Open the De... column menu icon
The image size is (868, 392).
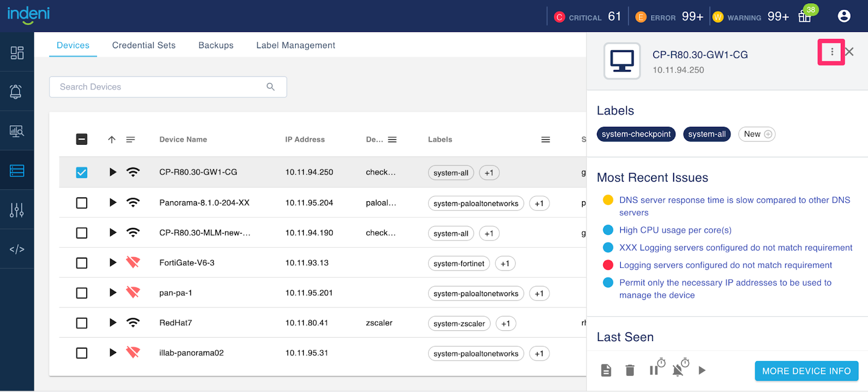tap(392, 139)
